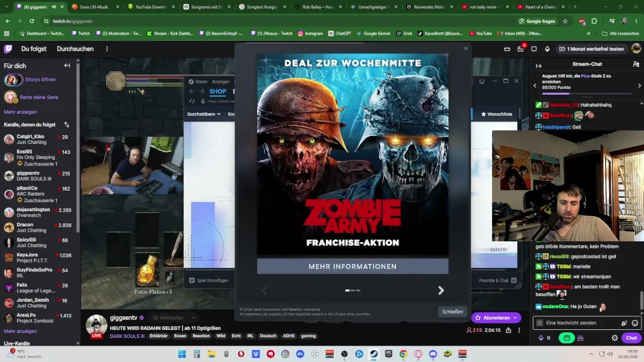Show hidden system tray icons
This screenshot has width=644, height=362.
591,354
